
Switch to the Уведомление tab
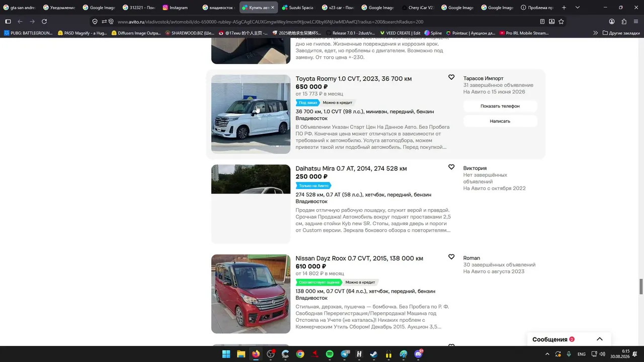pyautogui.click(x=59, y=8)
